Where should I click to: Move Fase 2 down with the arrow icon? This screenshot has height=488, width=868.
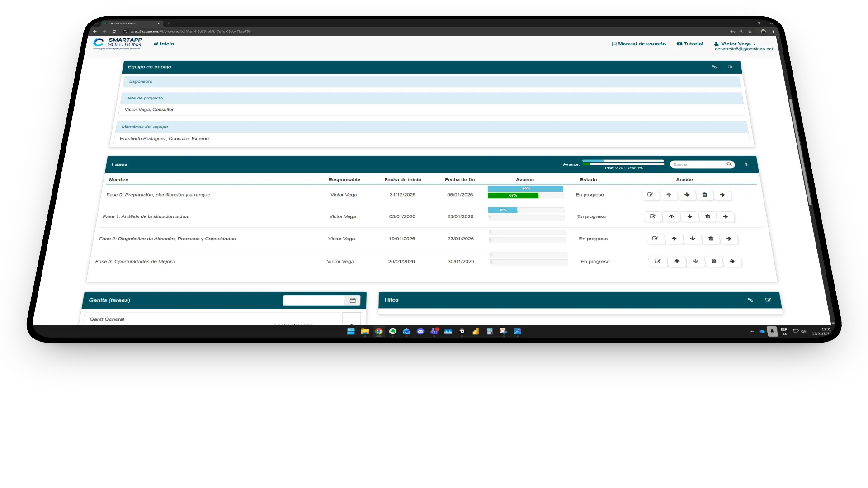pyautogui.click(x=693, y=239)
